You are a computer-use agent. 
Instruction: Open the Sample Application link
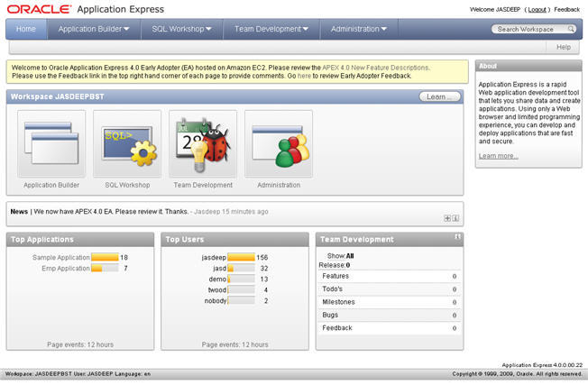click(x=60, y=257)
